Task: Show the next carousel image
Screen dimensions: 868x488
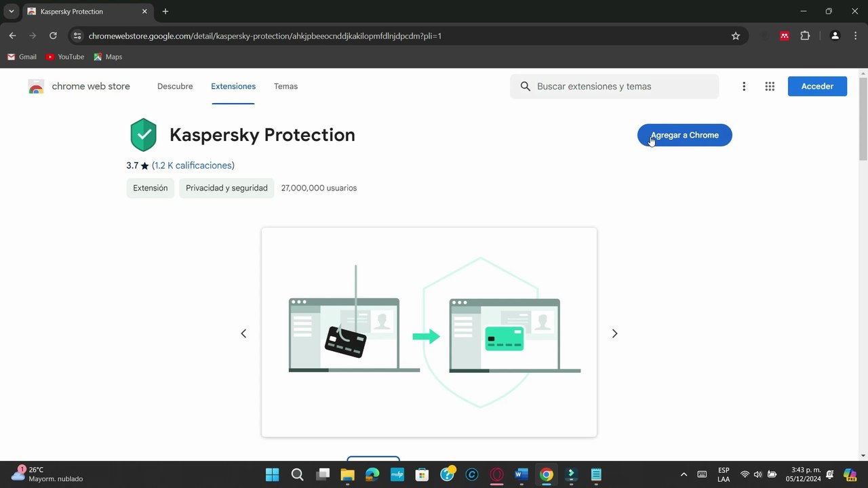Action: coord(614,333)
